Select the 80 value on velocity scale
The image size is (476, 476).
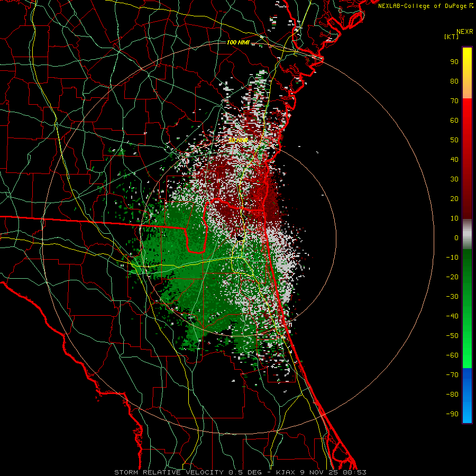point(454,81)
